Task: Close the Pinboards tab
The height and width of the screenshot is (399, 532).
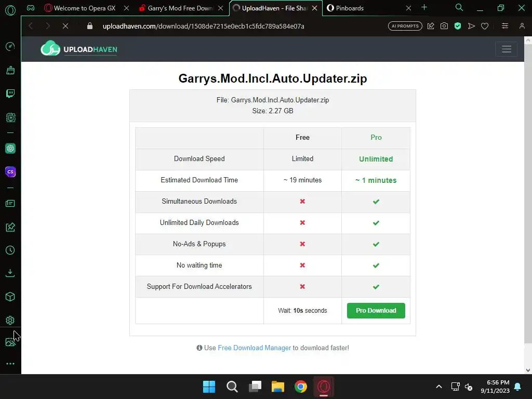Action: 408,8
